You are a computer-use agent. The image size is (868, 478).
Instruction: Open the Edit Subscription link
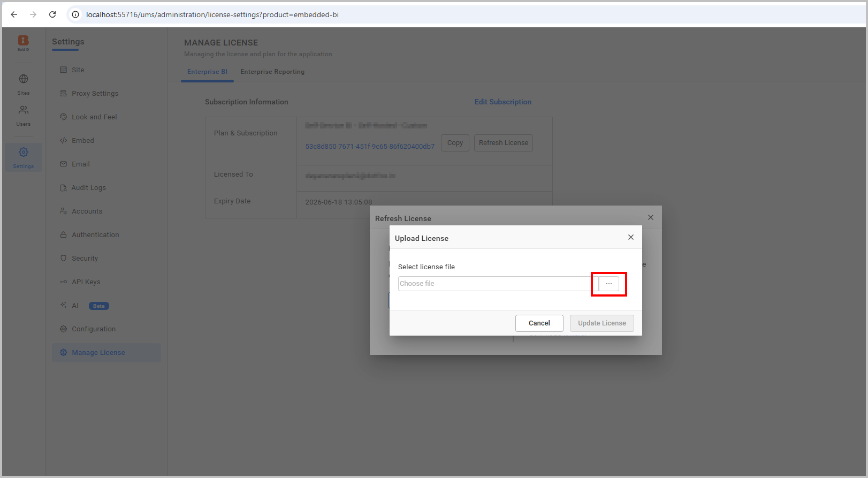503,102
